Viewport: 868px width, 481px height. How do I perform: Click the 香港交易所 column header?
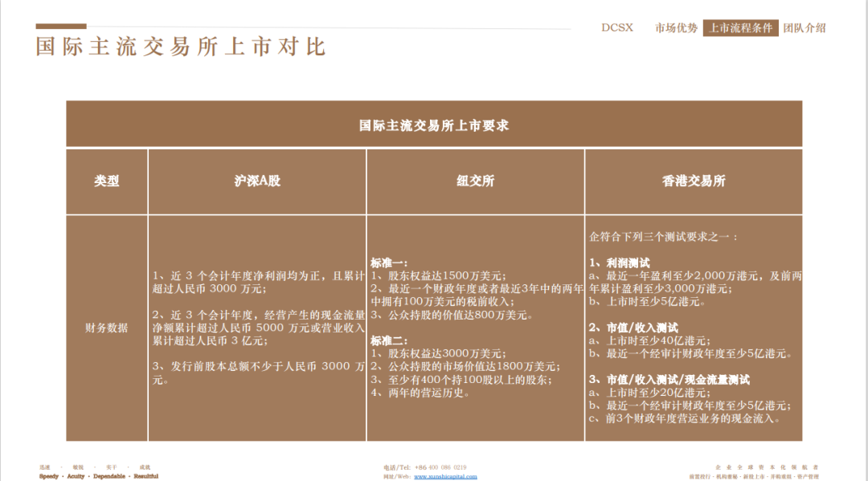coord(694,181)
